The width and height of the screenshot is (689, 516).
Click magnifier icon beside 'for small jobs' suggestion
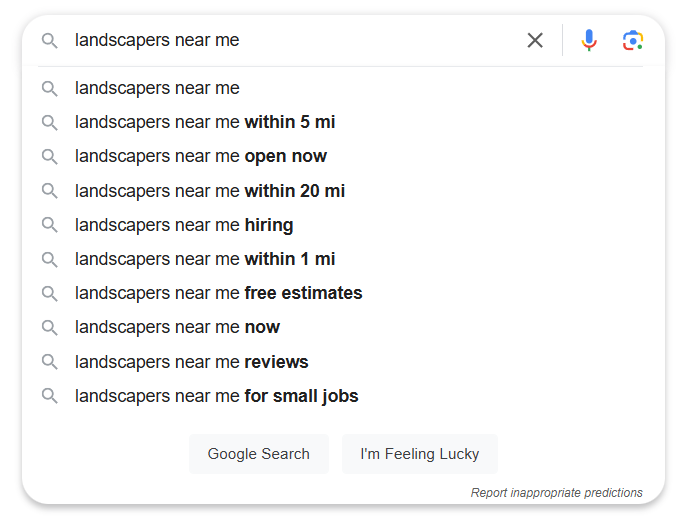click(50, 396)
